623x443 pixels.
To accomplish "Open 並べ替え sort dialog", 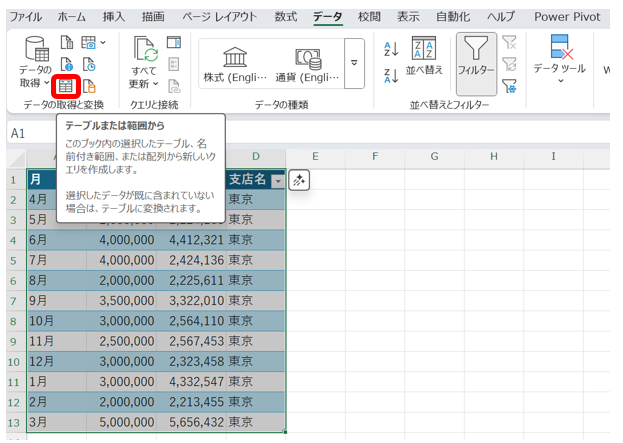I will pos(424,56).
